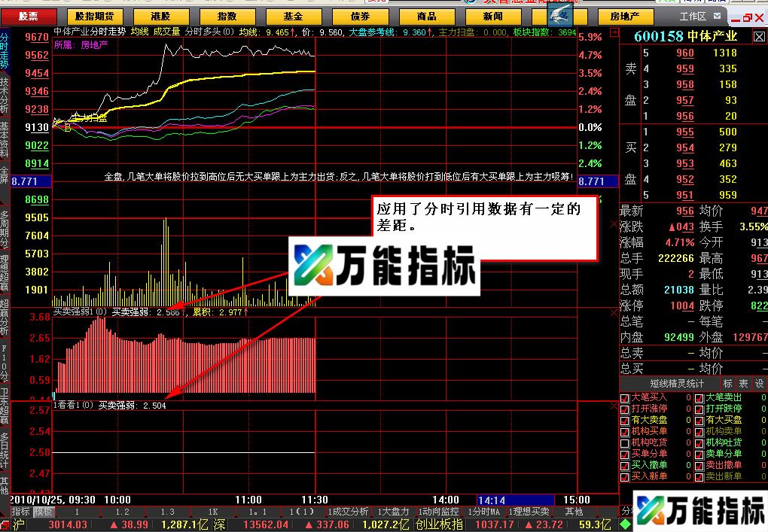Click the bird logo icon in top toolbar
Screen dimensions: 768x532
[560, 14]
